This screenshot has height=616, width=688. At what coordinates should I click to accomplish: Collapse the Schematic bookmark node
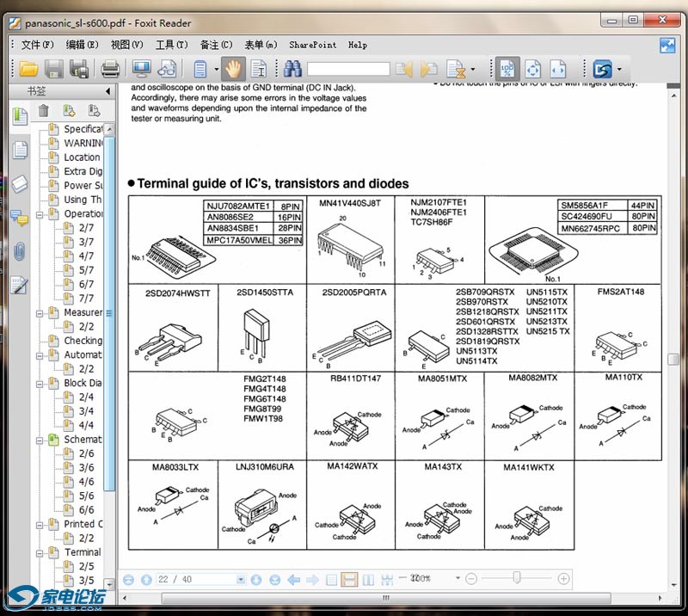tap(40, 440)
